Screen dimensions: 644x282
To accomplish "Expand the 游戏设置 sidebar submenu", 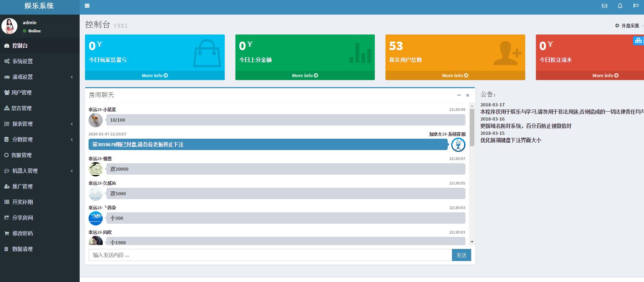I will point(39,77).
